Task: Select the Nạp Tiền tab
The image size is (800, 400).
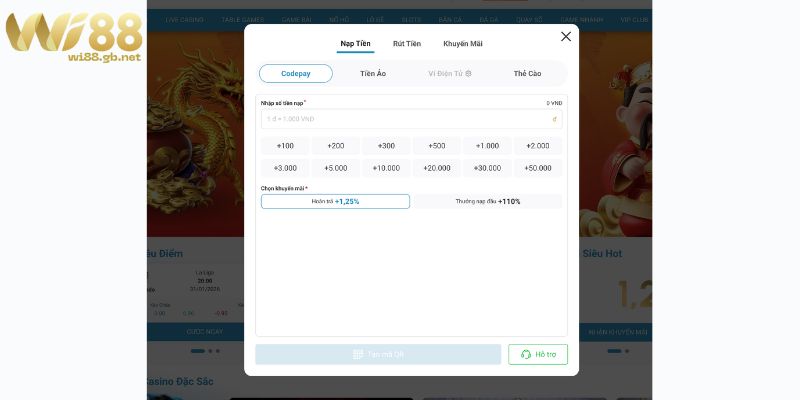Action: 355,44
